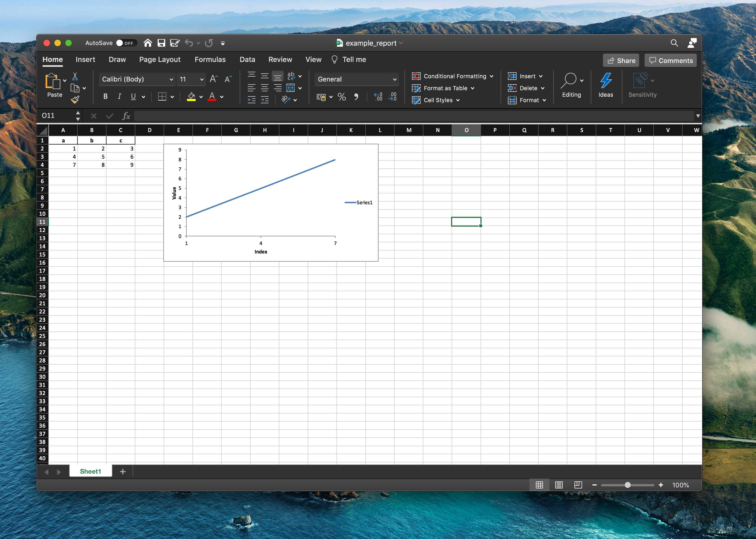Toggle Bold formatting

pyautogui.click(x=105, y=97)
